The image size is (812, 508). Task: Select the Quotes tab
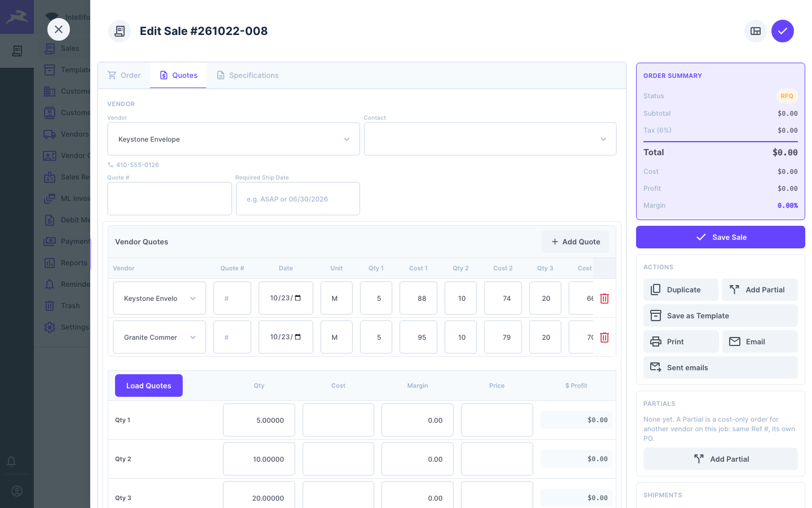pos(178,76)
